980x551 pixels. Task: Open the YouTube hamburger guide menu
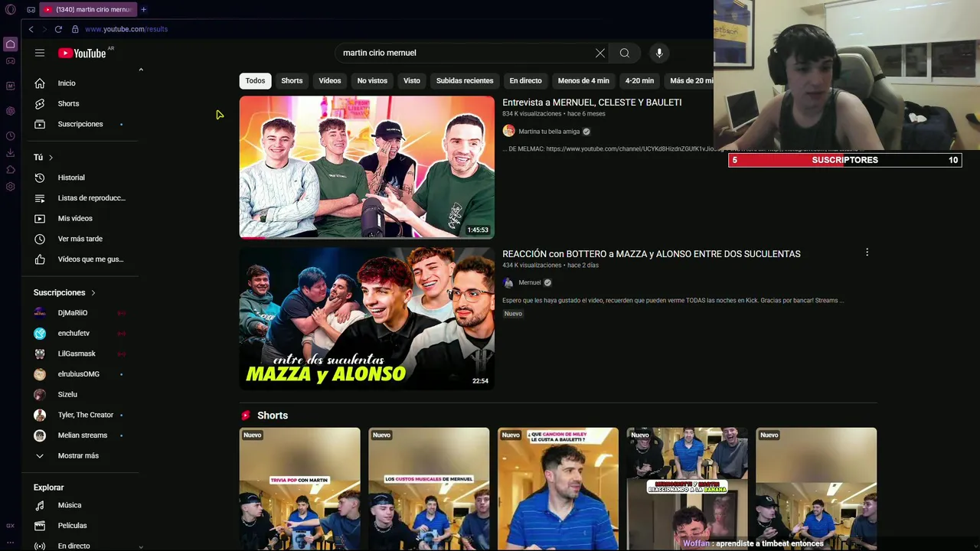tap(40, 53)
